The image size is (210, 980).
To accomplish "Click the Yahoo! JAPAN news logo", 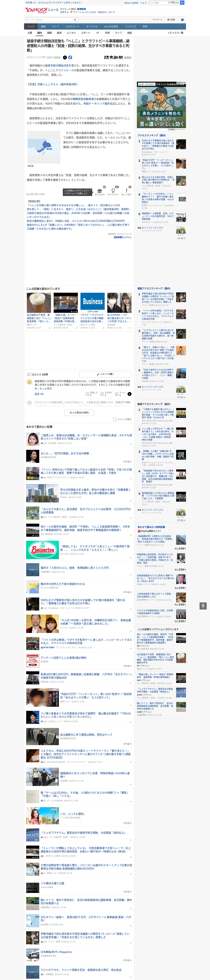I will 42,10.
